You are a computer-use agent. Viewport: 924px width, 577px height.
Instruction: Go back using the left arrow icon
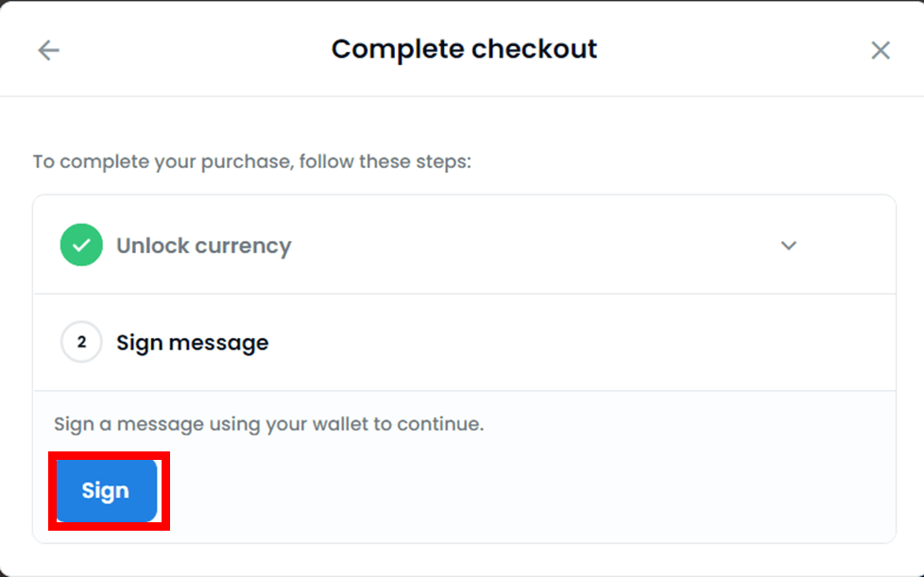click(48, 50)
